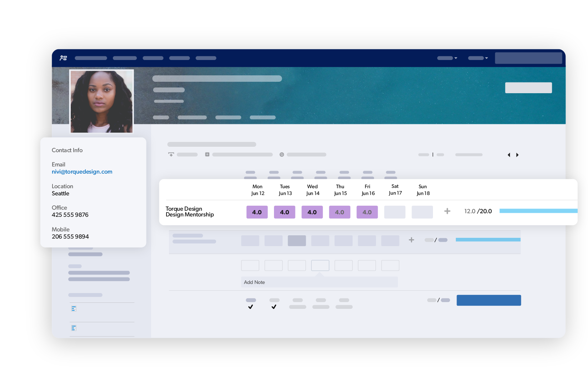
Task: Select the second navigation item in the top menu
Action: coord(125,58)
